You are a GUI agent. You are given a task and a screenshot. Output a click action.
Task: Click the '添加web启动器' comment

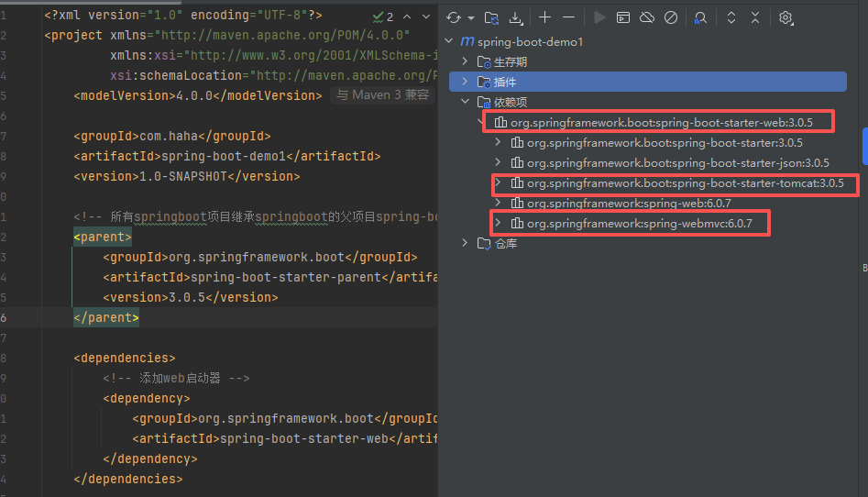[176, 378]
